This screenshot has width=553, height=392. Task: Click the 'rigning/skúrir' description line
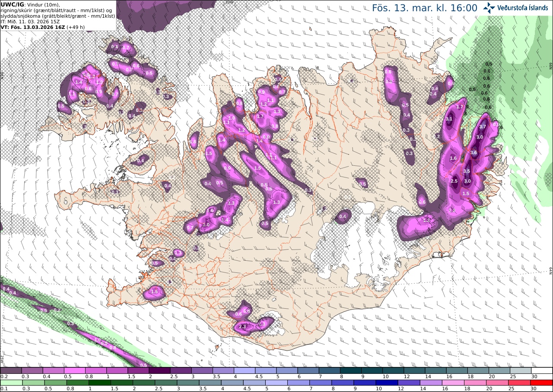point(57,10)
